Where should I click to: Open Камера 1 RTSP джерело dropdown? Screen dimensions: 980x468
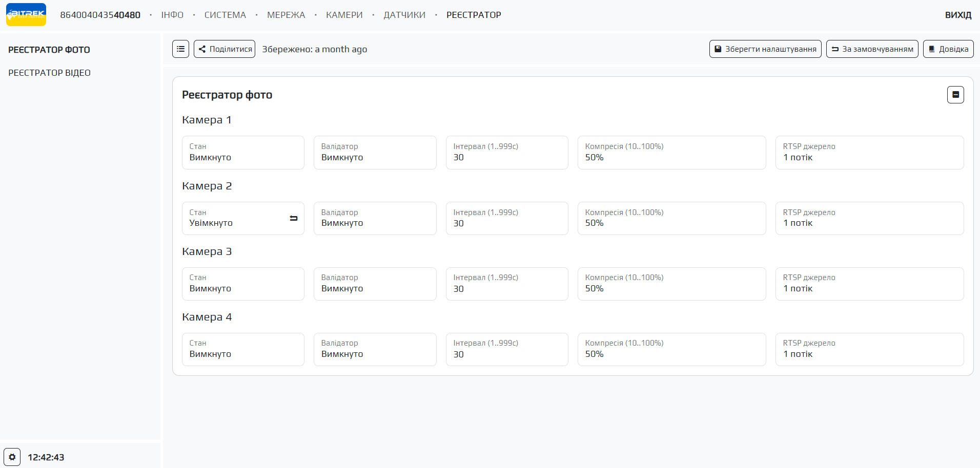(869, 153)
